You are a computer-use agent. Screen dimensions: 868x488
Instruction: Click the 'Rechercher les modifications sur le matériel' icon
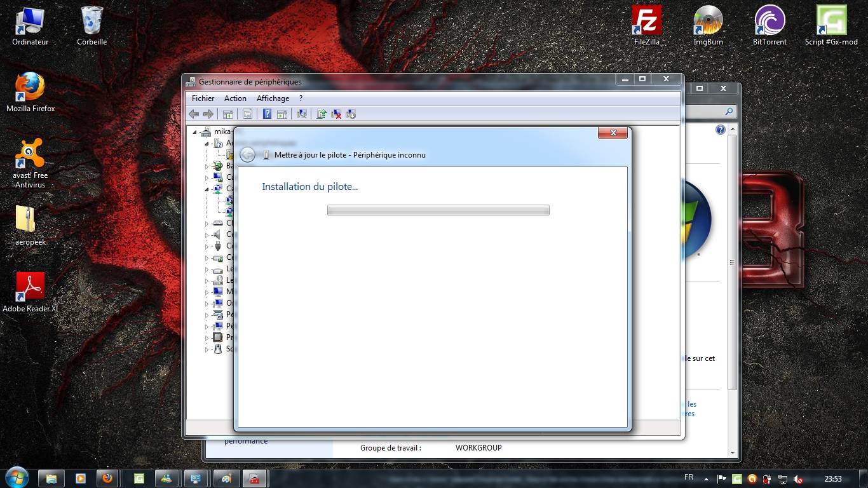pos(301,114)
